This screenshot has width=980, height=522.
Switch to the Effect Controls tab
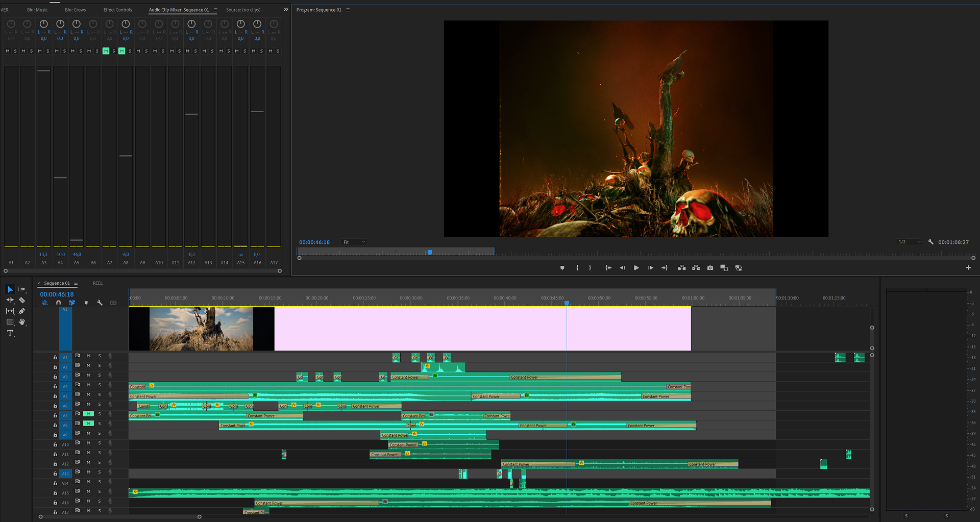point(117,10)
